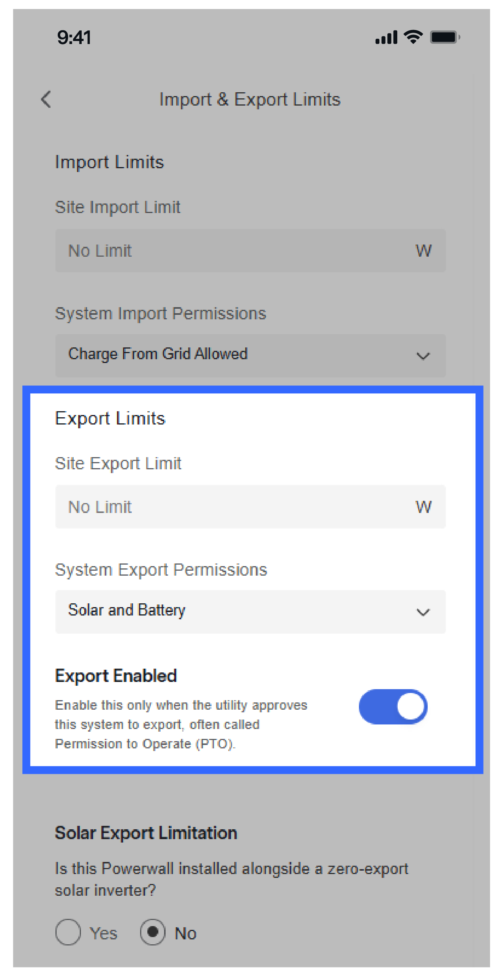Tap the Wi-Fi status icon
Viewport: 504px width, 980px height.
[413, 37]
